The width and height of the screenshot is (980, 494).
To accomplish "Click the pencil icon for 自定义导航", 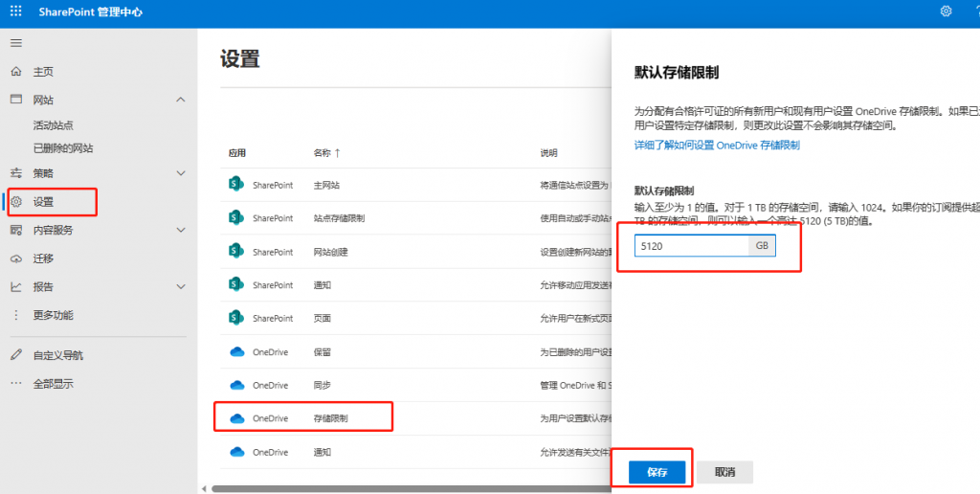I will click(x=16, y=355).
